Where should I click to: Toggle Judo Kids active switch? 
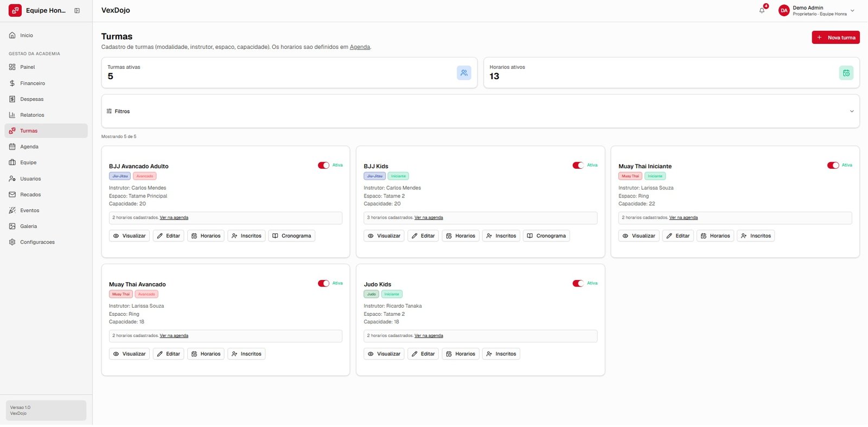point(578,283)
